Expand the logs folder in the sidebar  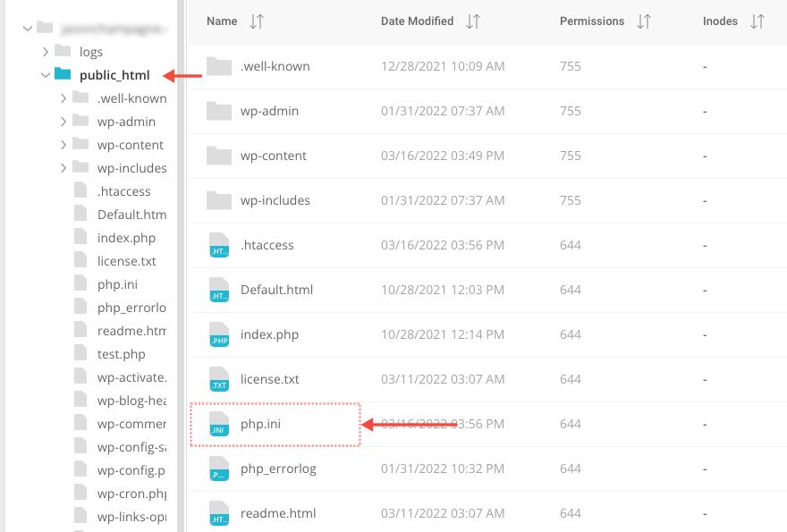point(46,52)
